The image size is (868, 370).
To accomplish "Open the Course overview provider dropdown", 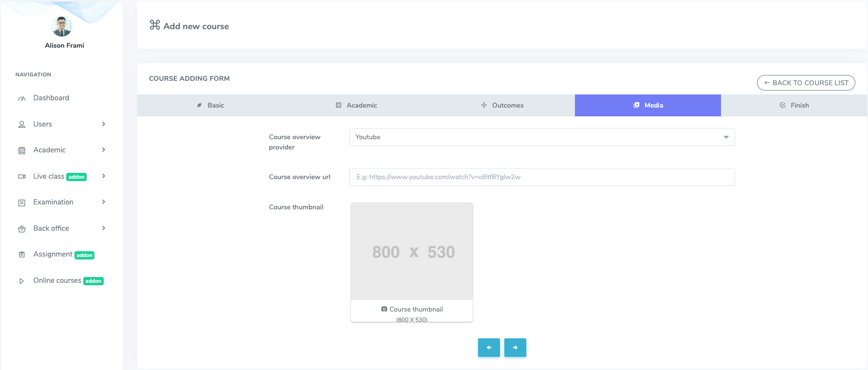I will click(541, 137).
